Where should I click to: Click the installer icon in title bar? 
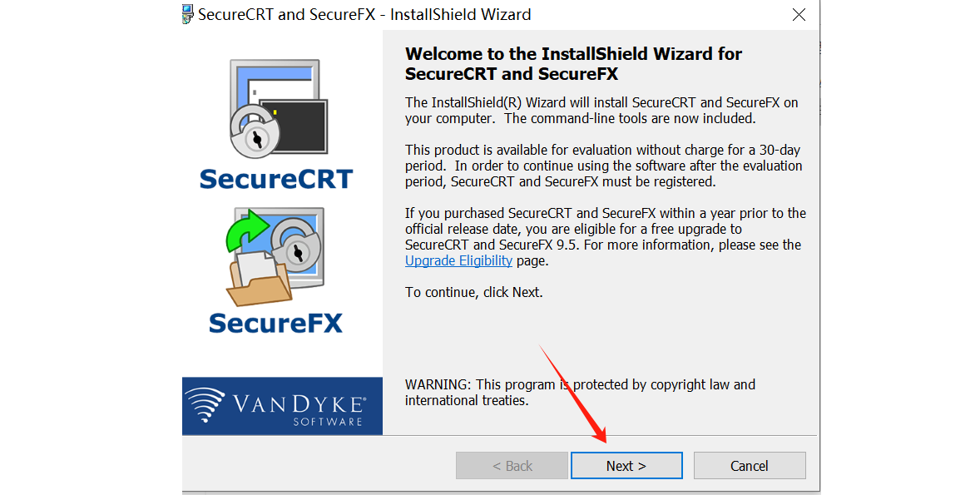187,14
